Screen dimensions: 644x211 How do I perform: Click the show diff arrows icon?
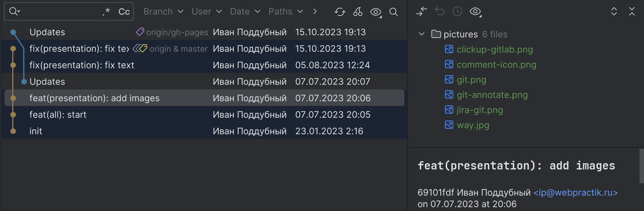click(421, 12)
